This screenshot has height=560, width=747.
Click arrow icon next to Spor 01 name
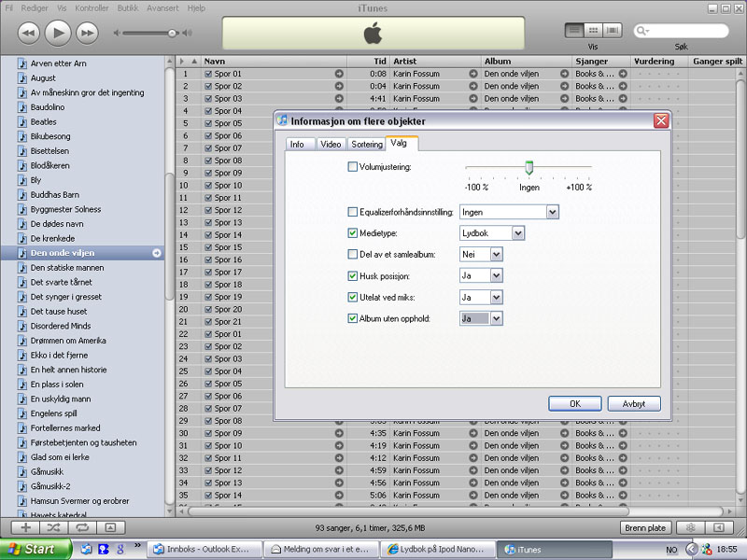pos(339,74)
